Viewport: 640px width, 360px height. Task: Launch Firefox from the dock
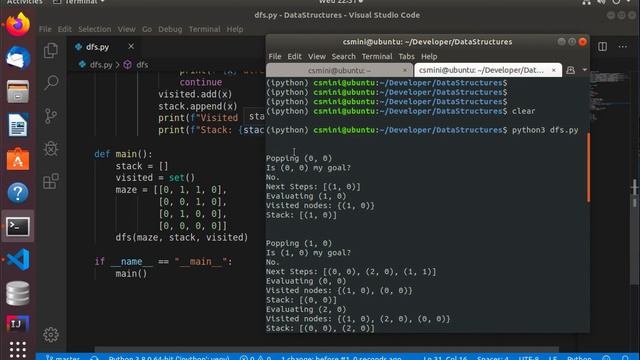coord(18,24)
